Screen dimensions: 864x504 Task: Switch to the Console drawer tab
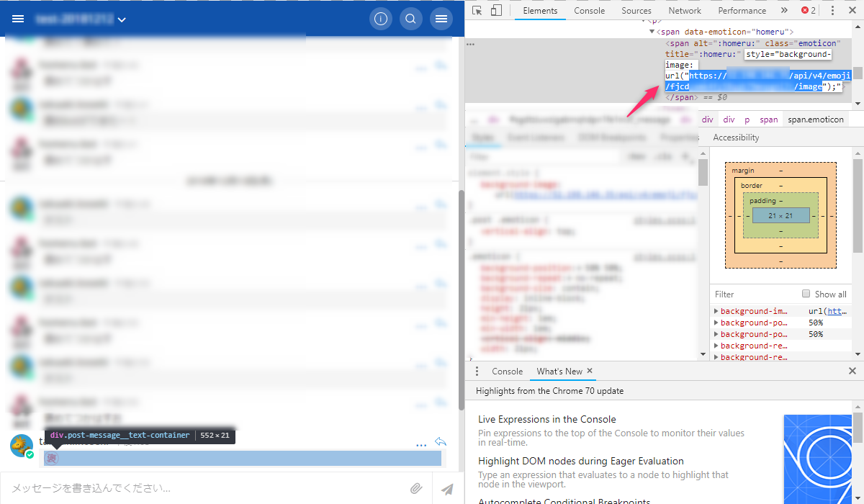(x=507, y=371)
